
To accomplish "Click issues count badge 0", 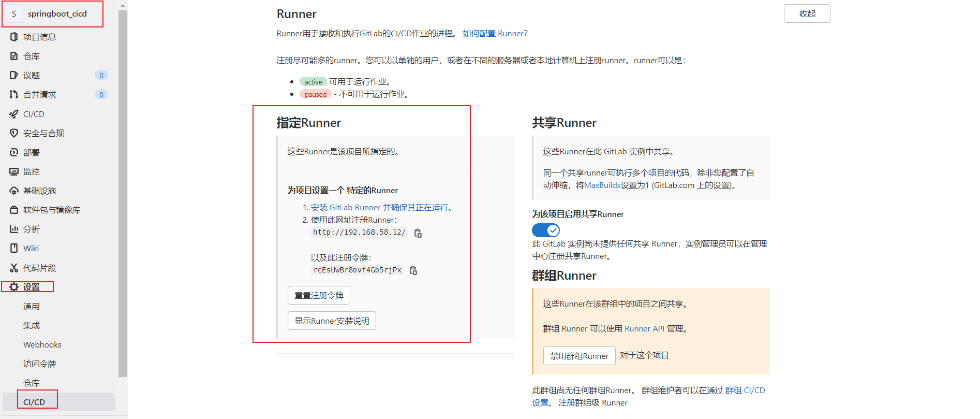I will [101, 75].
